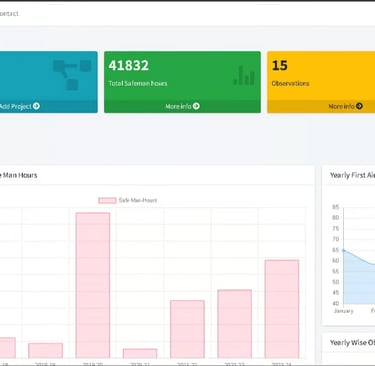The image size is (375, 366).
Task: Click the arrow icon beside Add Project
Action: click(36, 106)
